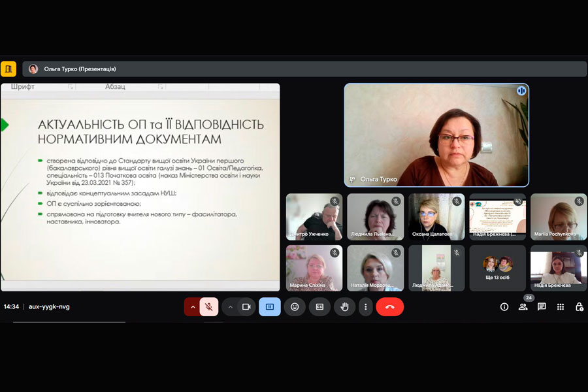Click the 14:34 clock text
Image resolution: width=588 pixels, height=392 pixels.
tap(11, 306)
